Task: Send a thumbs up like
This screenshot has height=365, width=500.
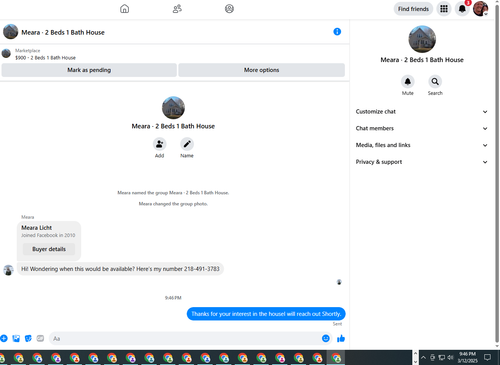Action: (341, 339)
